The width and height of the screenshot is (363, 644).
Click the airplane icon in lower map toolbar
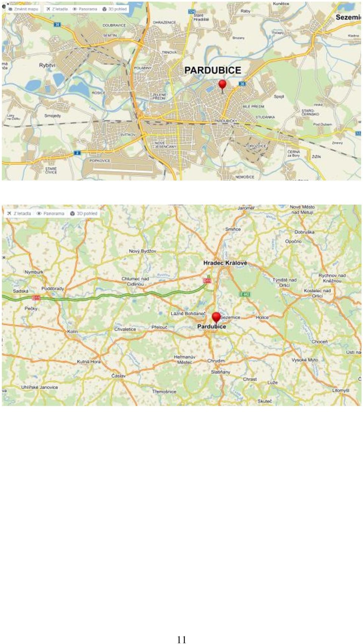[x=9, y=214]
